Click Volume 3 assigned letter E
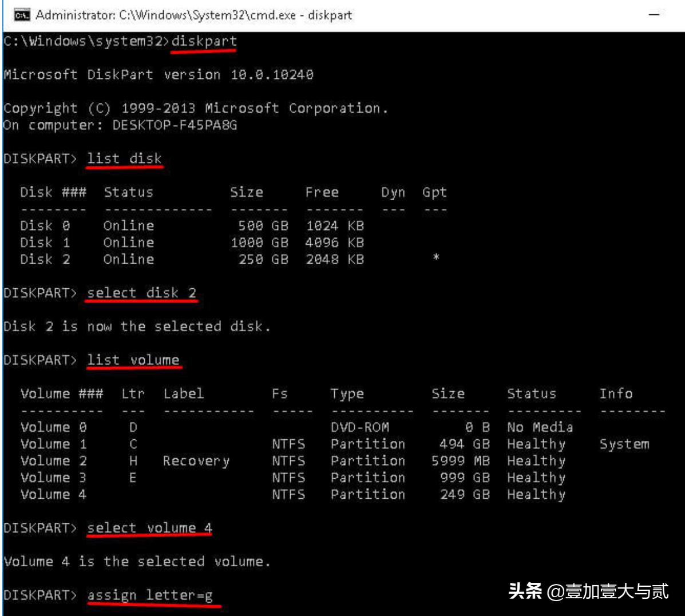The image size is (685, 616). [54, 478]
